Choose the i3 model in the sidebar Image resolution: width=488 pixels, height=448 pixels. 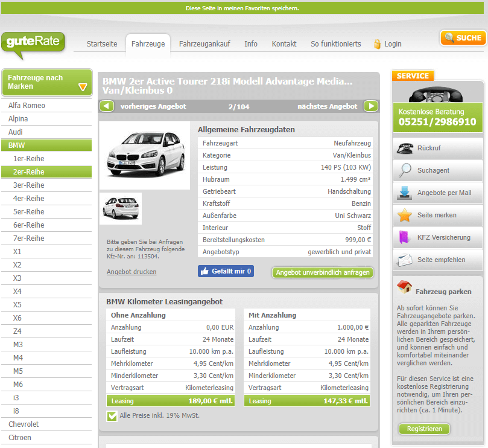point(46,398)
